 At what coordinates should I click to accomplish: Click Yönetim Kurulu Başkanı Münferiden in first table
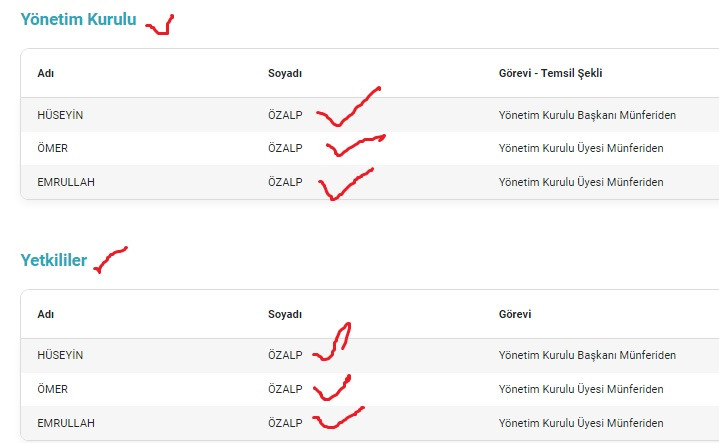[x=587, y=115]
